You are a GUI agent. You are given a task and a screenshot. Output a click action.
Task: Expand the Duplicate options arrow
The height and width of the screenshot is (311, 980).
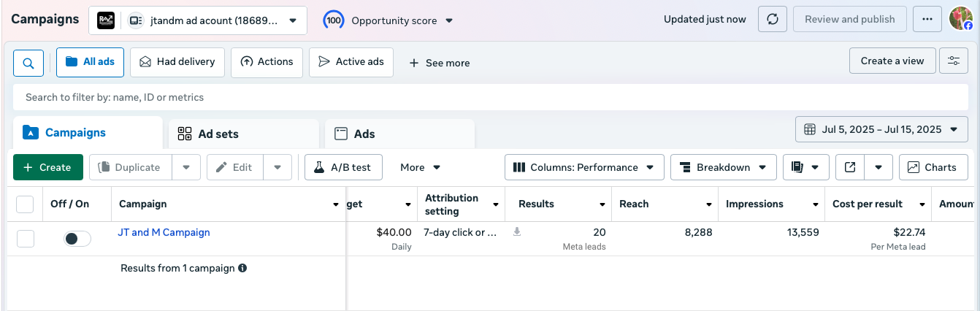186,167
